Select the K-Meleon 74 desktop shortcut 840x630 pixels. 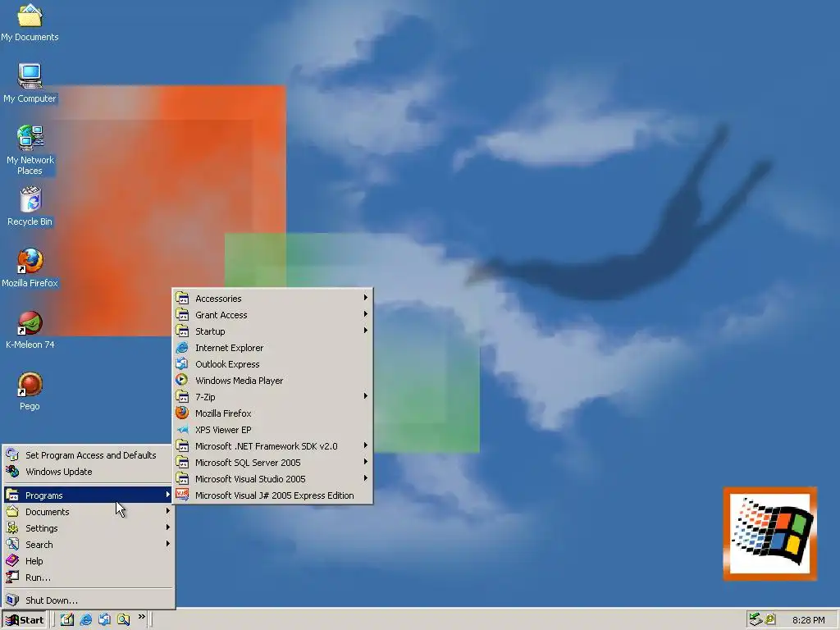30,330
